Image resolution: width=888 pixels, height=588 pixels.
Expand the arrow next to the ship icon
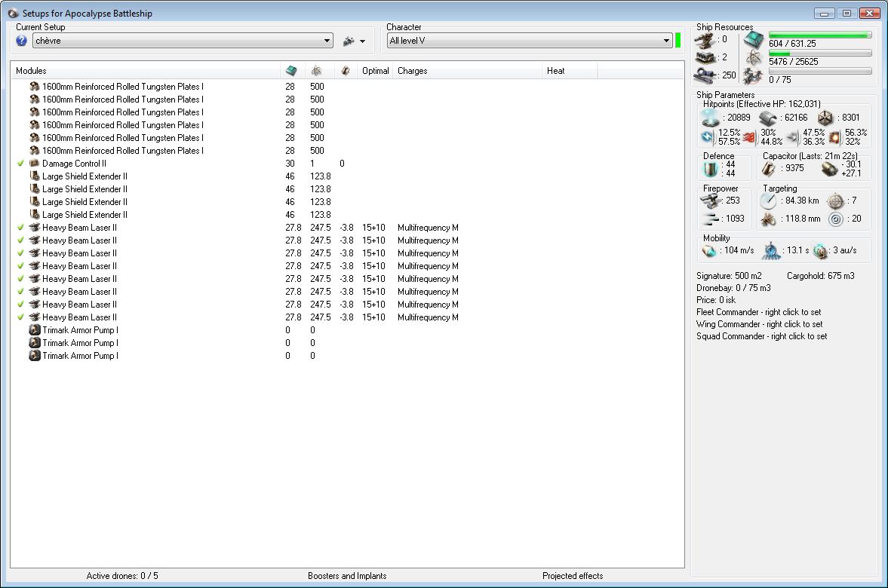click(x=362, y=41)
